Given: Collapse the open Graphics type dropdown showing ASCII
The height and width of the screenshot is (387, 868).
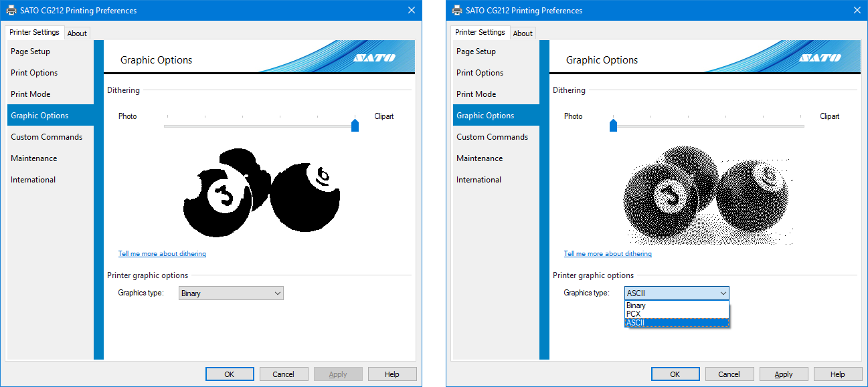Looking at the screenshot, I should pyautogui.click(x=677, y=293).
